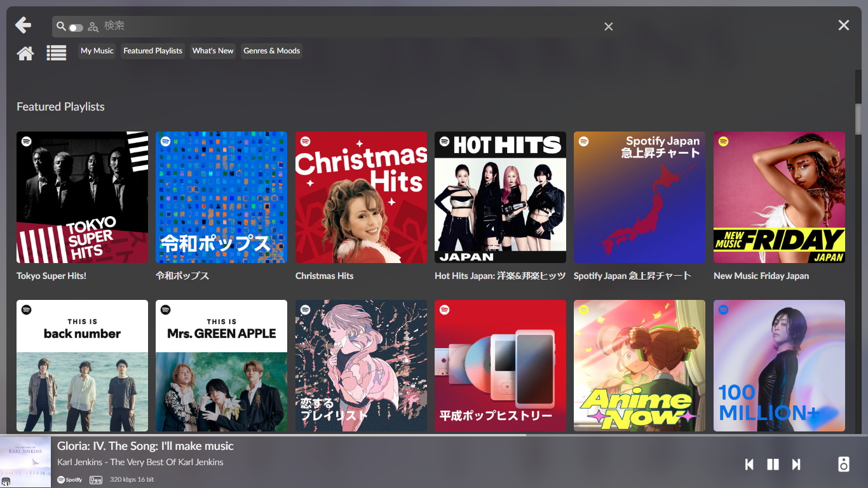Click in the search input field
The height and width of the screenshot is (488, 868).
pyautogui.click(x=349, y=26)
